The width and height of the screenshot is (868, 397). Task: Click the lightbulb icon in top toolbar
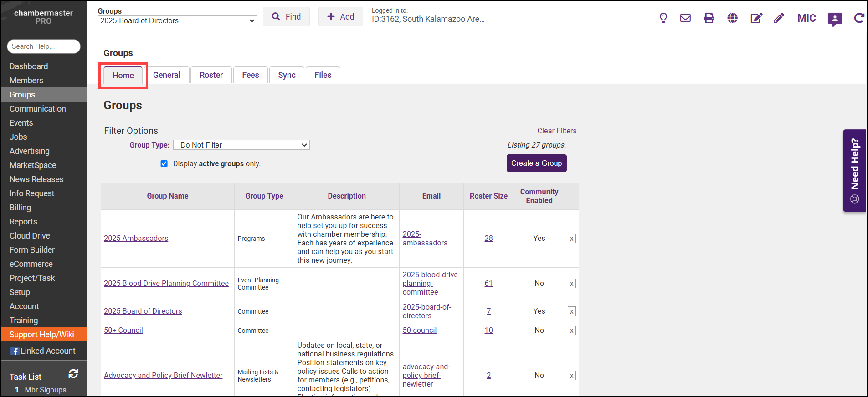[663, 18]
